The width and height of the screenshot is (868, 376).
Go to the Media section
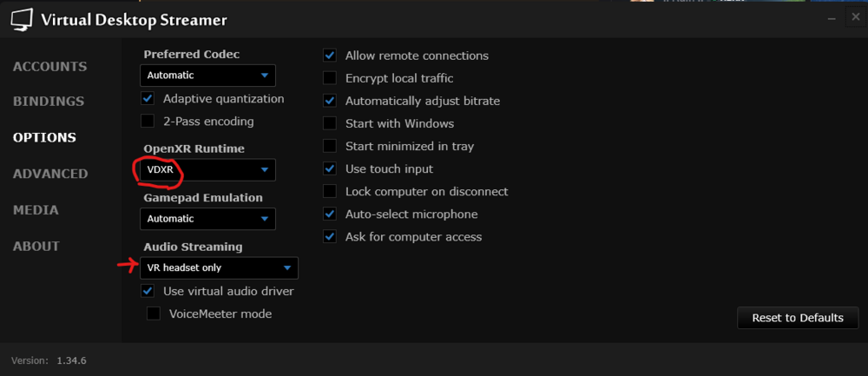[x=36, y=210]
